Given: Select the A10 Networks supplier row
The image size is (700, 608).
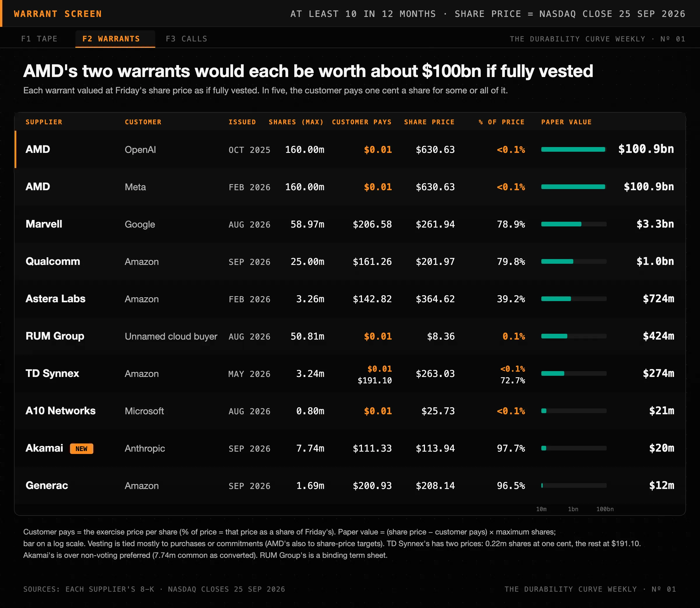Looking at the screenshot, I should click(x=350, y=410).
